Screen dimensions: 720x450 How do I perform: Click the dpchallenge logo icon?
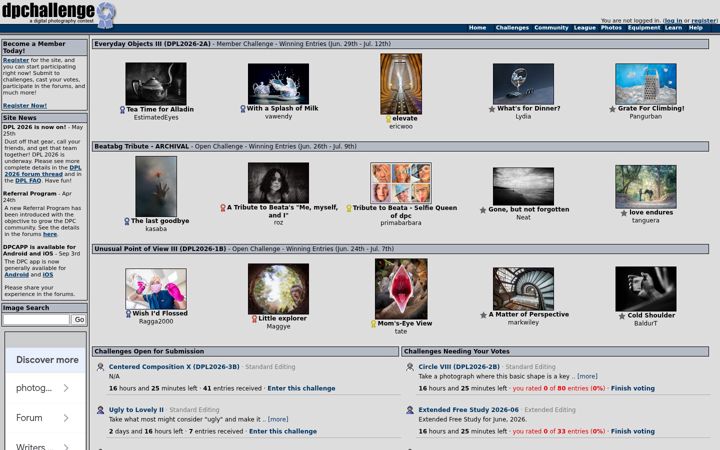tap(106, 15)
